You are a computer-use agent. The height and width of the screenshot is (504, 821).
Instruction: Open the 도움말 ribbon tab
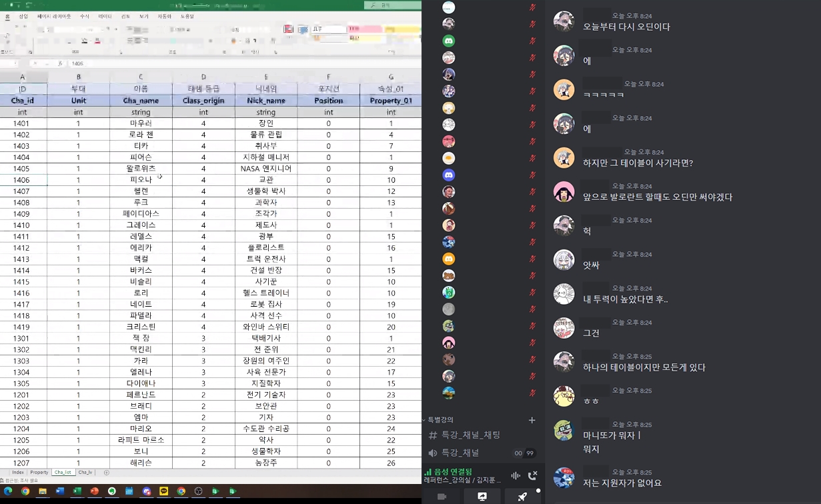187,16
